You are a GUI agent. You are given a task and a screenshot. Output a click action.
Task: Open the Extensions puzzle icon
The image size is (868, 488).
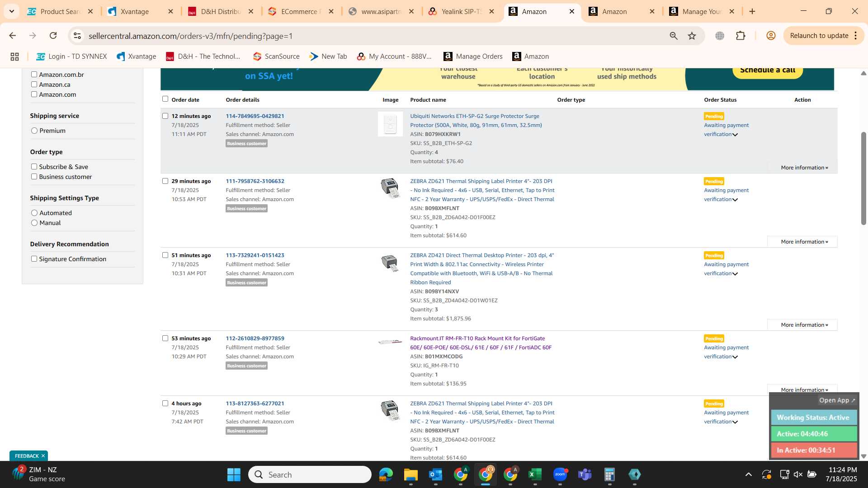pos(741,36)
